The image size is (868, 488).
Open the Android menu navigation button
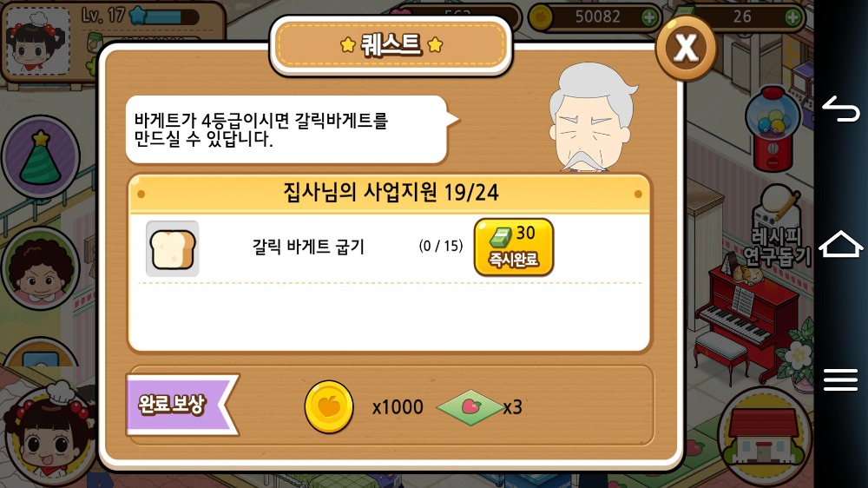(x=840, y=380)
